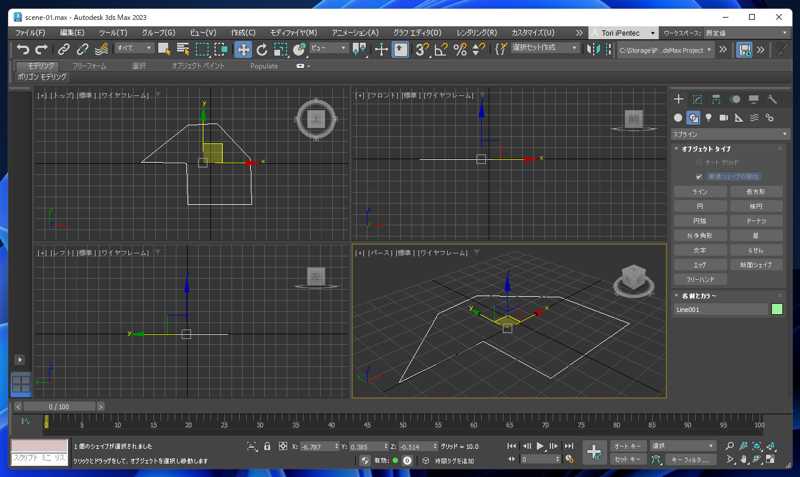Viewport: 800px width, 477px height.
Task: Click the time slider 0 / 100 bar
Action: coord(59,407)
